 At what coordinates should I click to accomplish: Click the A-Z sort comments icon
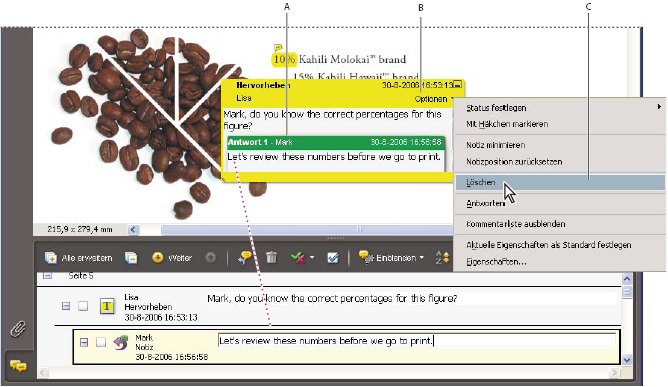pyautogui.click(x=442, y=257)
